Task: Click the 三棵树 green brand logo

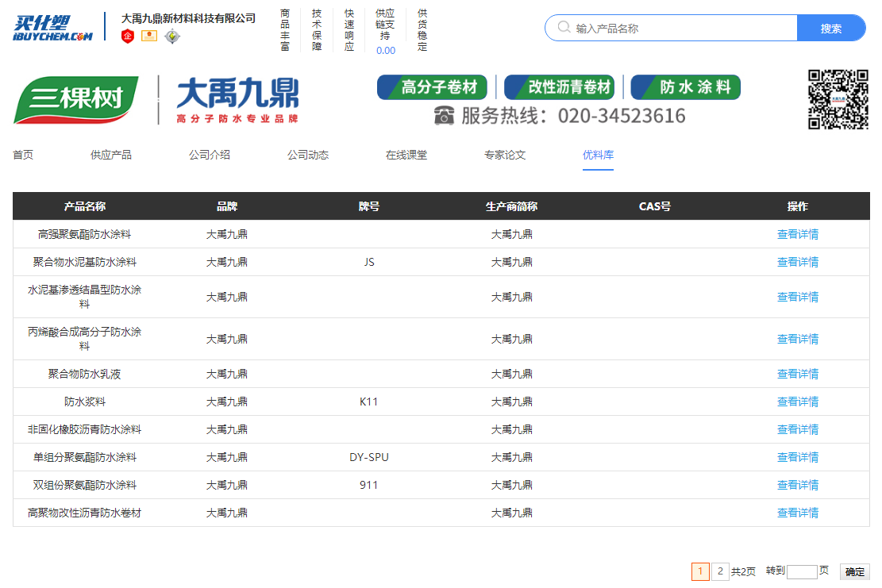Action: click(x=76, y=100)
